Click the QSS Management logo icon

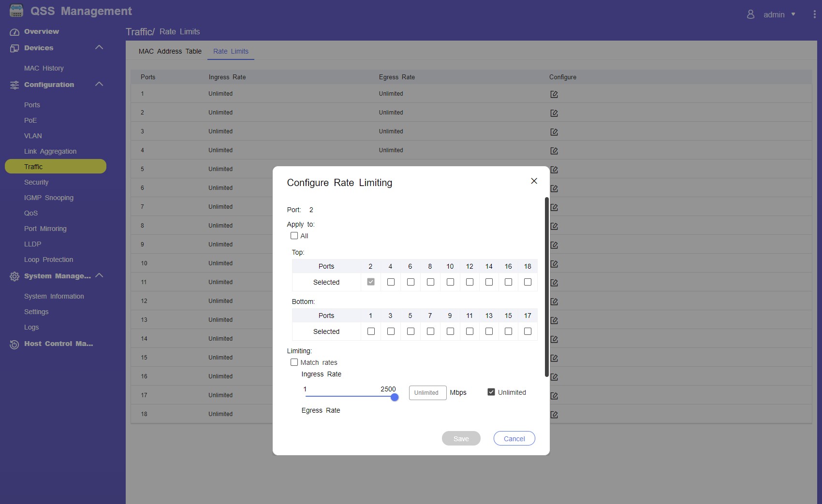pyautogui.click(x=16, y=11)
